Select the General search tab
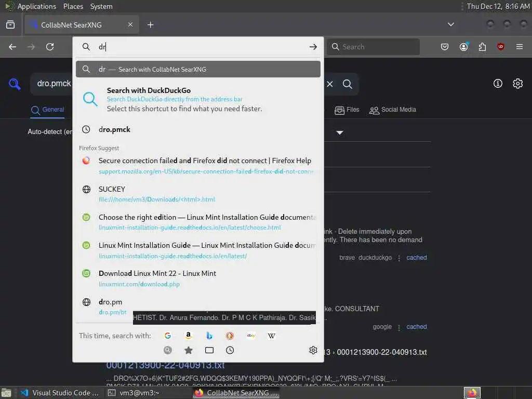Screen dimensions: 532x399 47,110
